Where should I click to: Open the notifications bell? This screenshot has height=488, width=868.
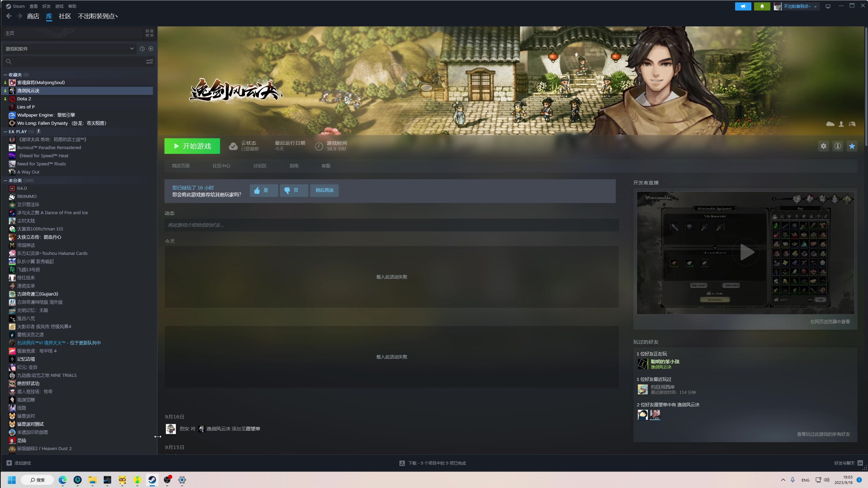pos(762,6)
